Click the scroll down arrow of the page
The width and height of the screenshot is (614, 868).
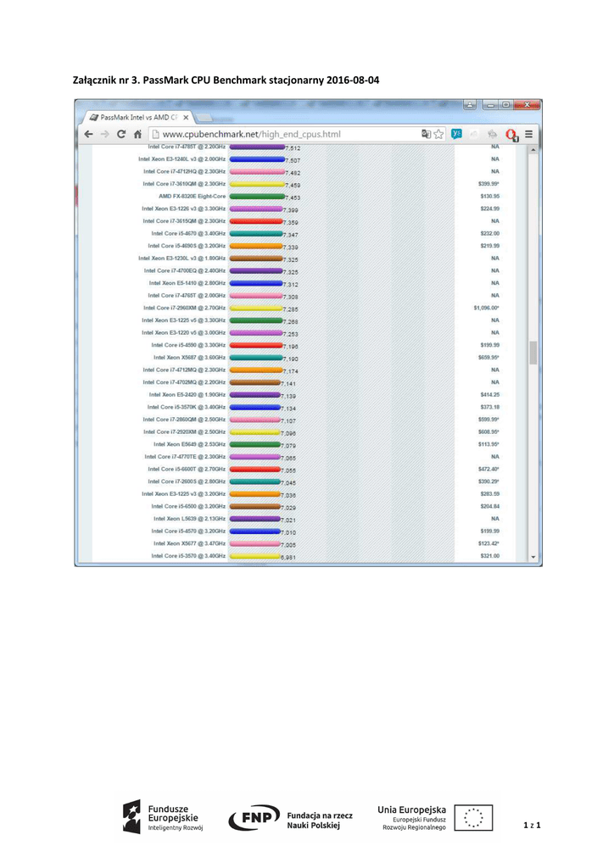(x=534, y=557)
